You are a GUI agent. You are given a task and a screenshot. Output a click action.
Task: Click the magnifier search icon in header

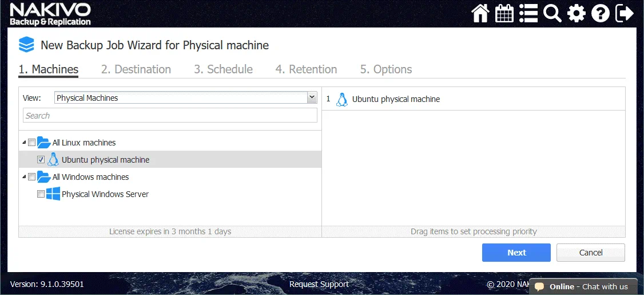(552, 13)
